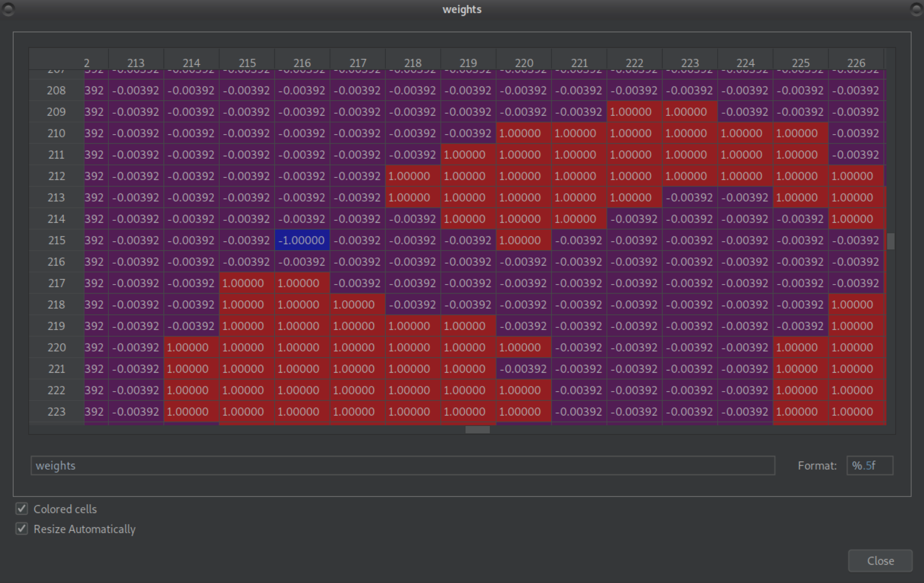Select row header 215
The height and width of the screenshot is (583, 924).
pos(56,240)
